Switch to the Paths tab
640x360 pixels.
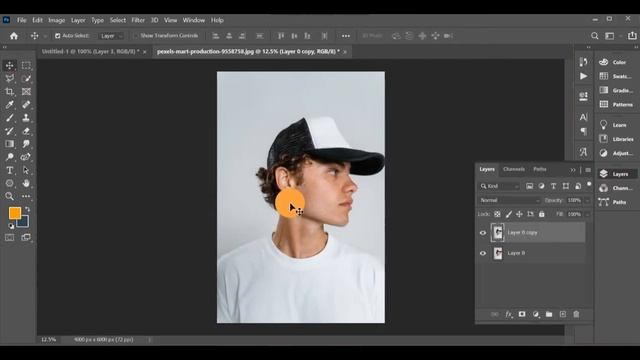[540, 169]
